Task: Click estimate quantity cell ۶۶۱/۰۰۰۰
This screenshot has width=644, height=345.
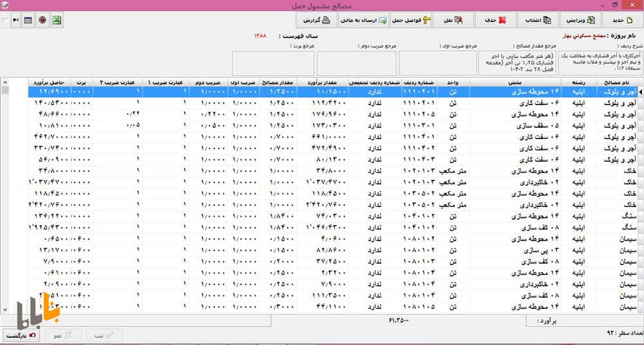Action: coord(322,137)
